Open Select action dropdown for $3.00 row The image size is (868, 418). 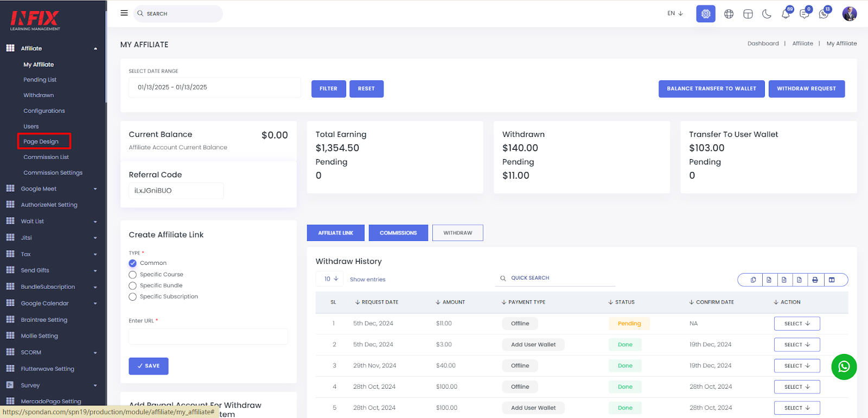(797, 345)
